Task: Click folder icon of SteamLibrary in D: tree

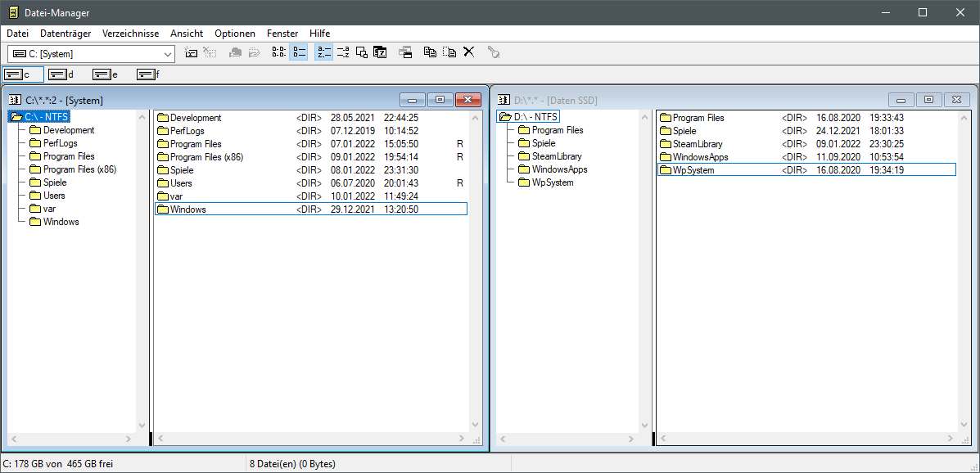Action: (x=523, y=156)
